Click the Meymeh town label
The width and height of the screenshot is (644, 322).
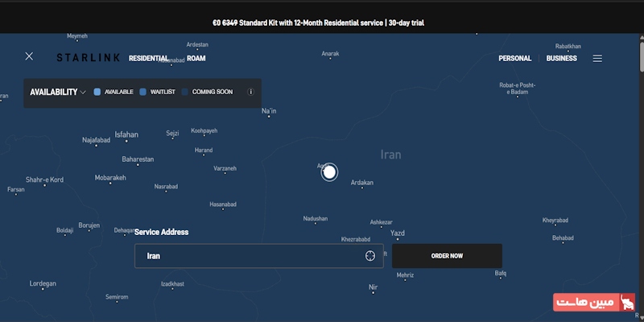[77, 36]
